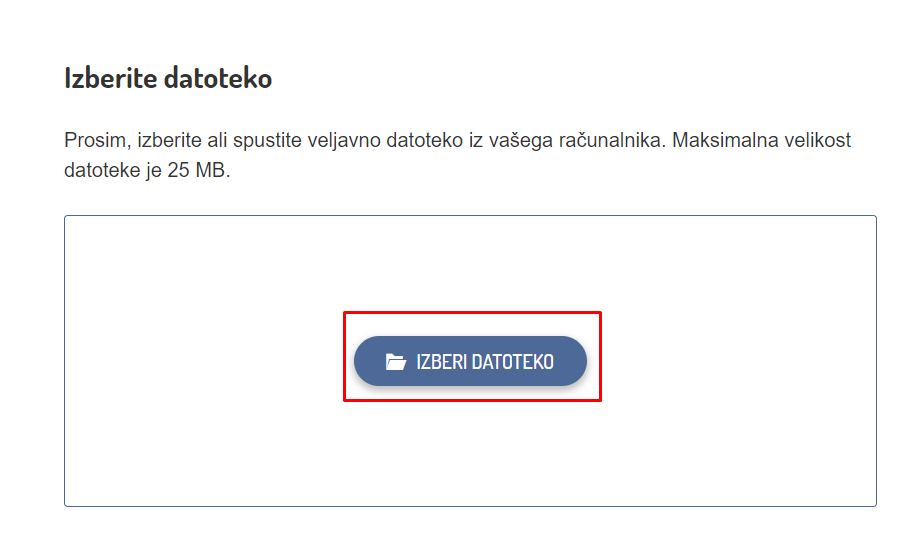Click empty drop zone area above the button
Image resolution: width=918 pixels, height=541 pixels.
(470, 260)
